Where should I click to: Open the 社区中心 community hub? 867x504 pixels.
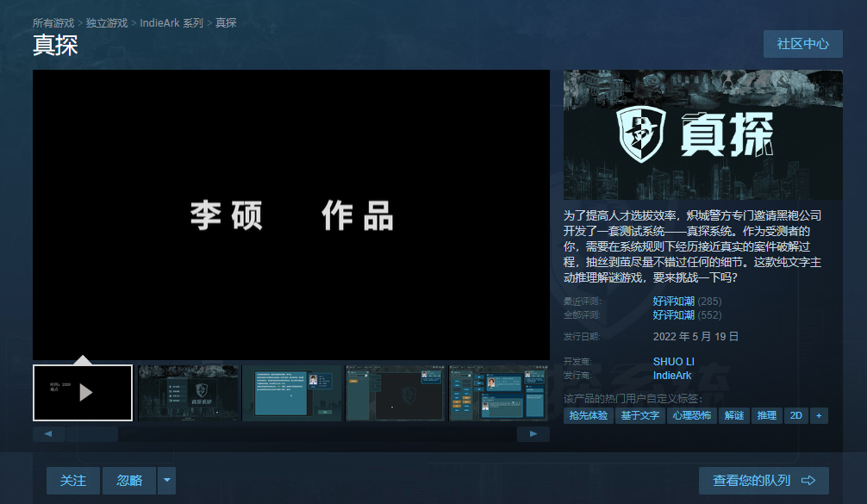click(x=803, y=44)
